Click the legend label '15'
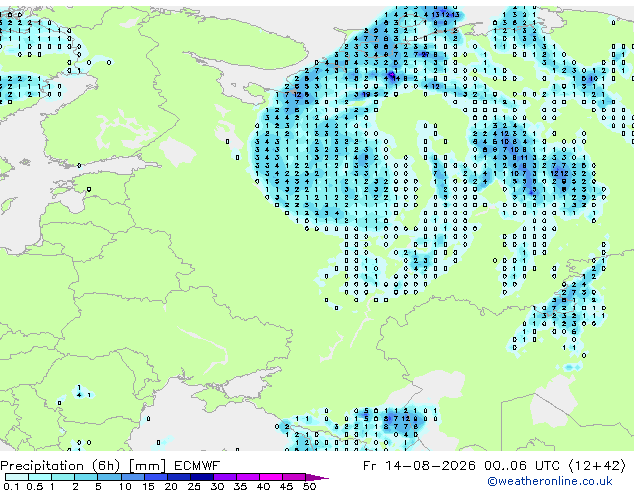This screenshot has width=634, height=490. tap(148, 486)
